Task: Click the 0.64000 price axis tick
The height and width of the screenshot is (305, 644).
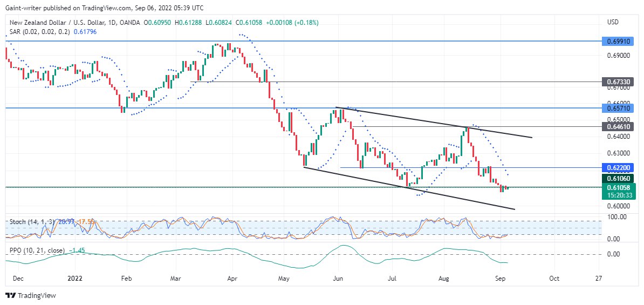Action: pyautogui.click(x=618, y=137)
